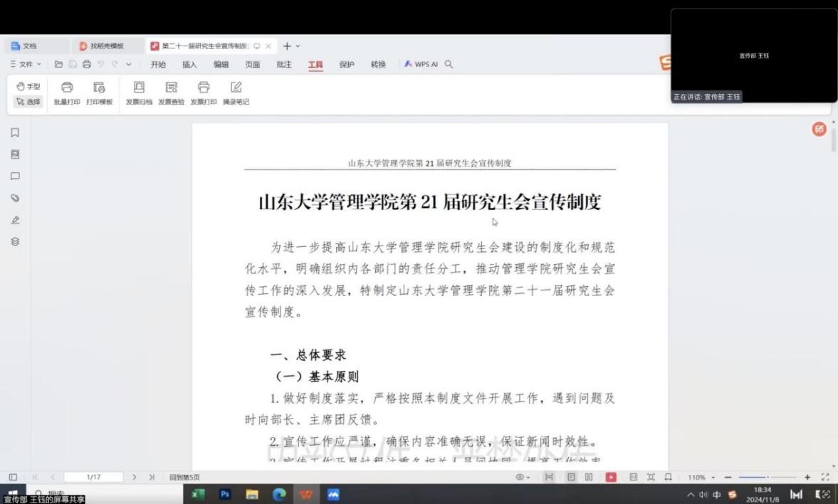The image size is (838, 504).
Task: Switch to 手型 hand mode
Action: (28, 86)
